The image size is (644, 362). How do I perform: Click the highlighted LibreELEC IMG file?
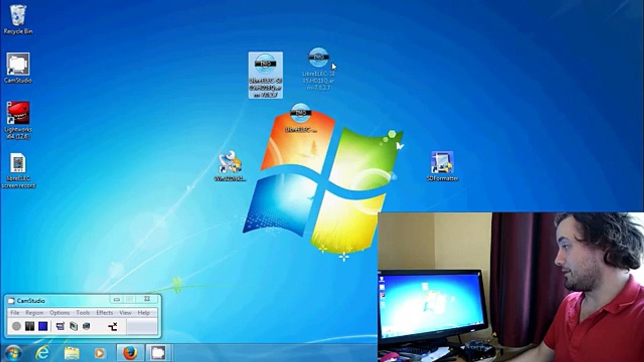[x=266, y=75]
